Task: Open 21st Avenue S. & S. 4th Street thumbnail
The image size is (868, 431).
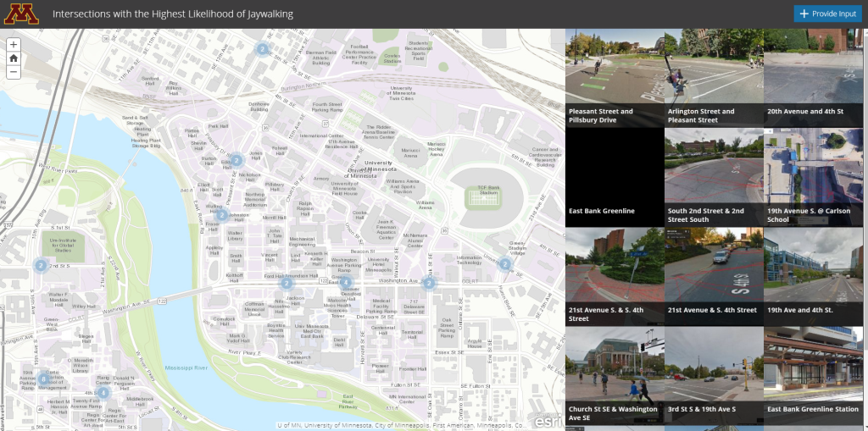Action: pyautogui.click(x=615, y=277)
